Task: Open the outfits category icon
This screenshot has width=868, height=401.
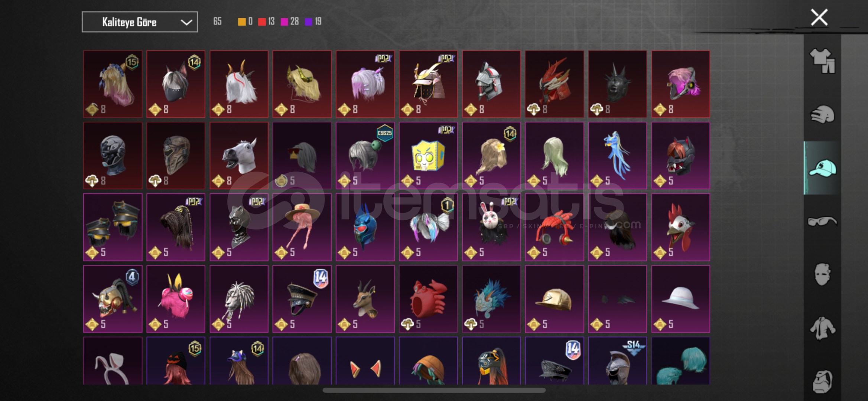Action: coord(822,61)
